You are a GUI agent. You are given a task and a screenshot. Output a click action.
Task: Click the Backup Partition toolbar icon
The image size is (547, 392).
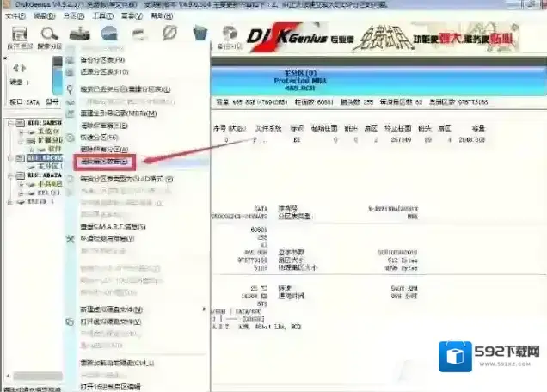pyautogui.click(x=230, y=34)
